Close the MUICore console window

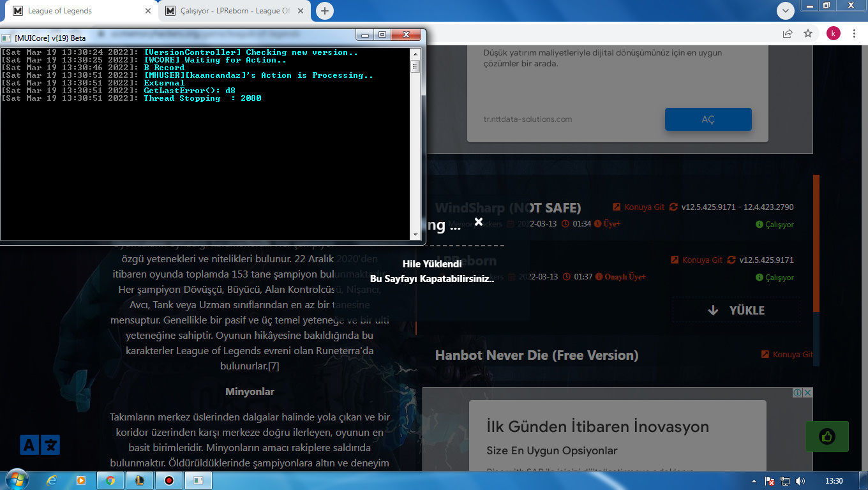pos(405,35)
